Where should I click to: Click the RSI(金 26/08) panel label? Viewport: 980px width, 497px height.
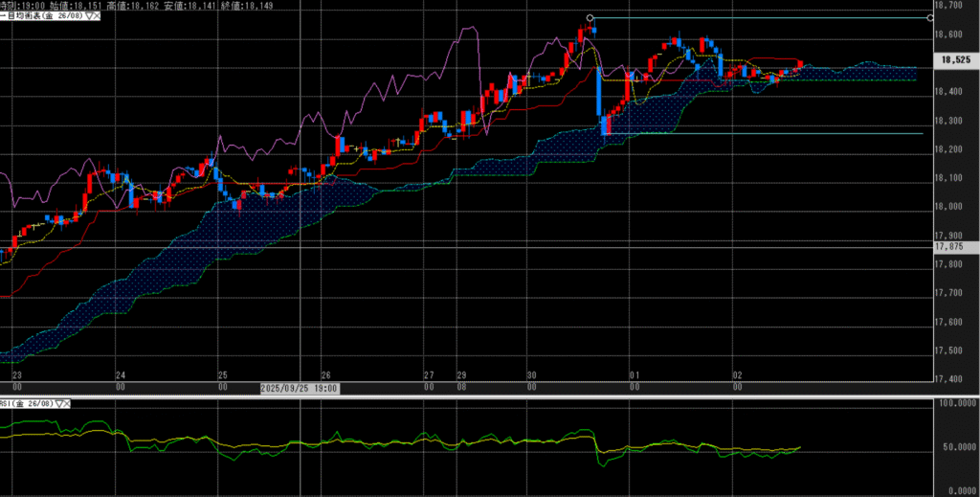click(x=27, y=405)
